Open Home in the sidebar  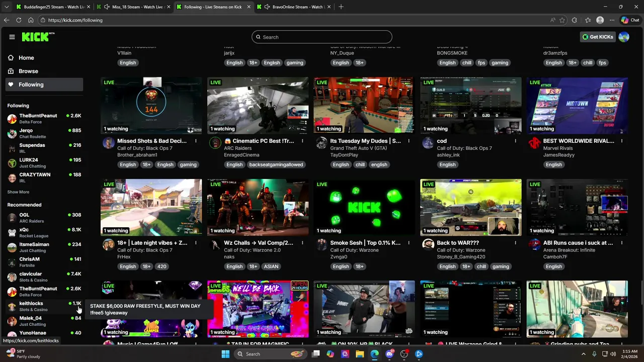[x=45, y=58]
